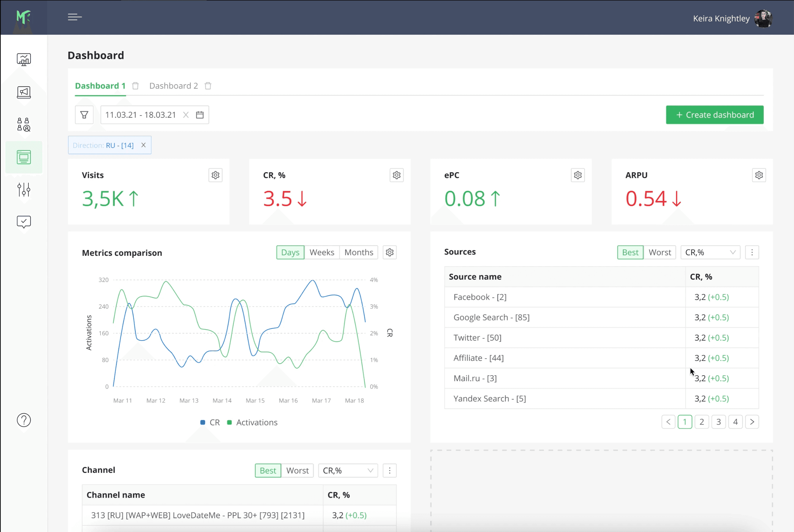Screen dimensions: 794x532
Task: Open Sources panel three-dot menu
Action: coord(752,252)
